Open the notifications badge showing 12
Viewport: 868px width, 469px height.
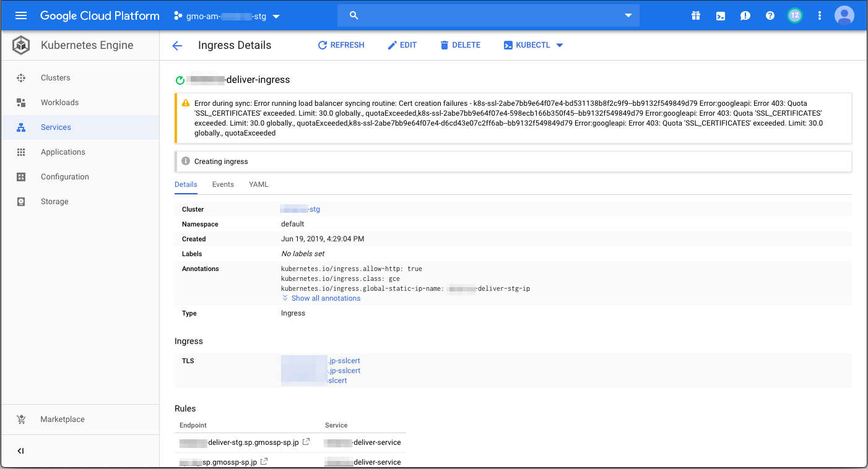click(795, 15)
